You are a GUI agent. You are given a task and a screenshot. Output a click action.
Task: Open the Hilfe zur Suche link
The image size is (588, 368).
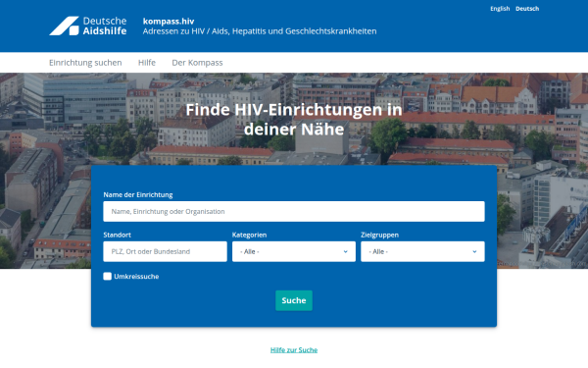point(294,350)
